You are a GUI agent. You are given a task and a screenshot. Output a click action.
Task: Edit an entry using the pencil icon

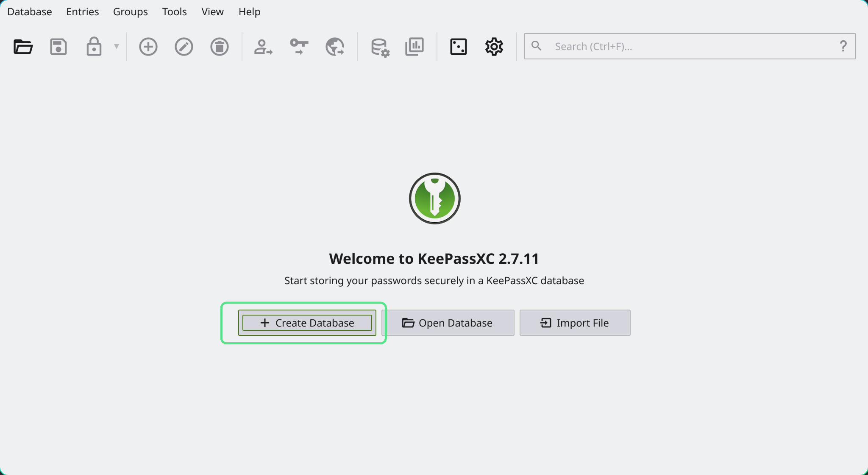[x=184, y=47]
